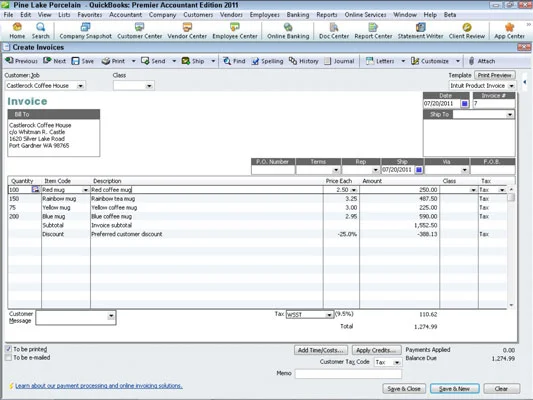The height and width of the screenshot is (400, 533).
Task: Open the transaction Journal
Action: 339,61
